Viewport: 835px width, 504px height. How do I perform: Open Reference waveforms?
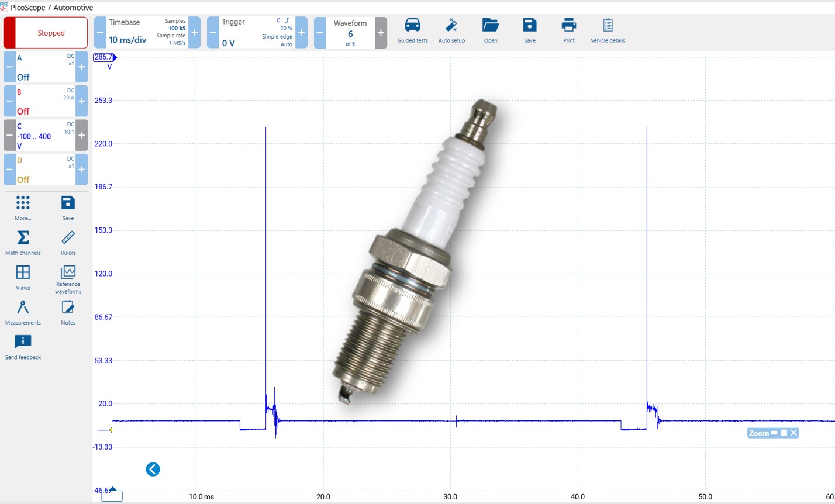(x=68, y=279)
